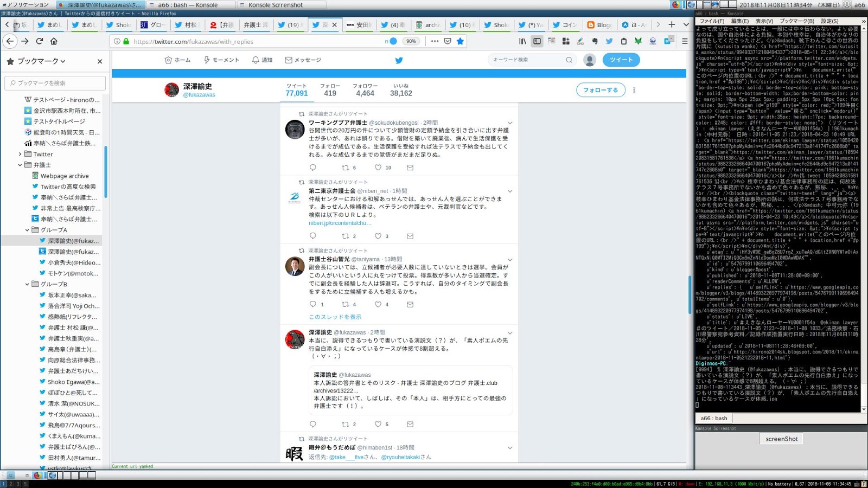Open the Pocket save icon
The image size is (868, 488).
[x=448, y=41]
